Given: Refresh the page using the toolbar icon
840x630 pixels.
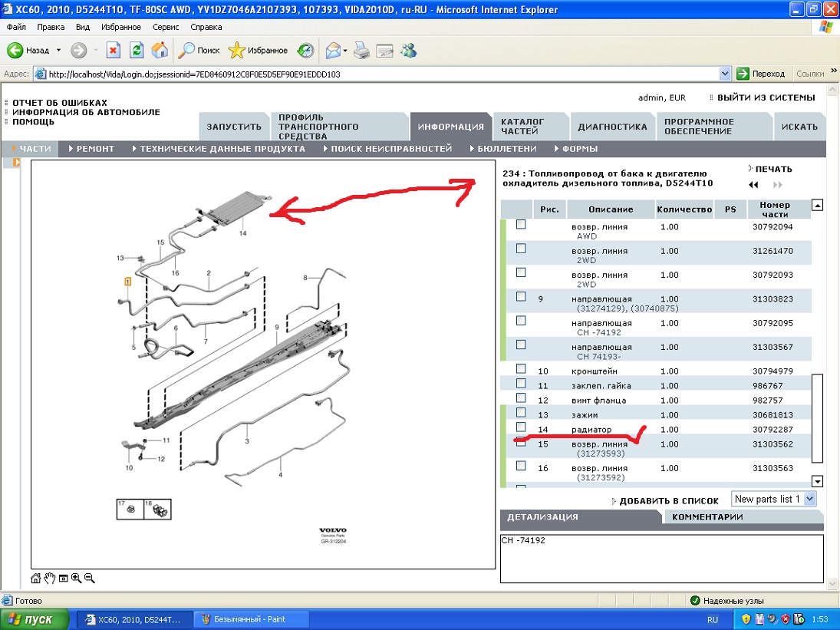Looking at the screenshot, I should 137,51.
